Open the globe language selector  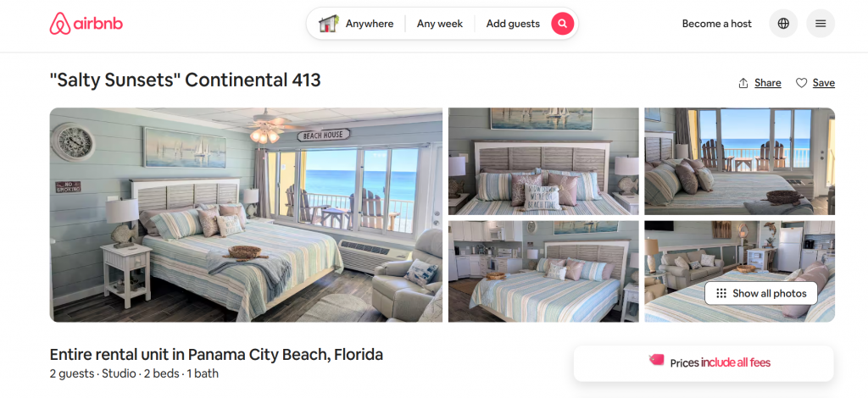pyautogui.click(x=783, y=24)
